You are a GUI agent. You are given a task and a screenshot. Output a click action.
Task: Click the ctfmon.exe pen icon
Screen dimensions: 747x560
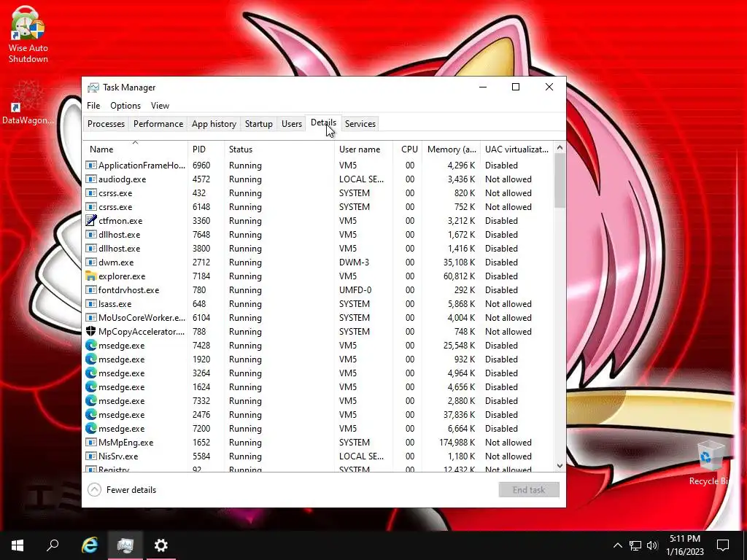point(90,220)
